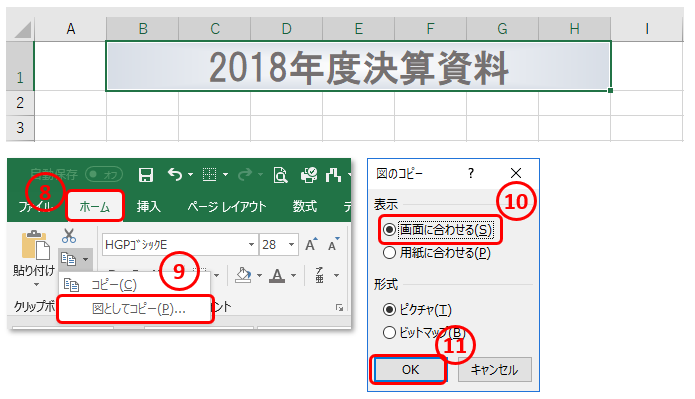Image resolution: width=695 pixels, height=399 pixels.
Task: Toggle the AutoSave switch
Action: pyautogui.click(x=104, y=174)
